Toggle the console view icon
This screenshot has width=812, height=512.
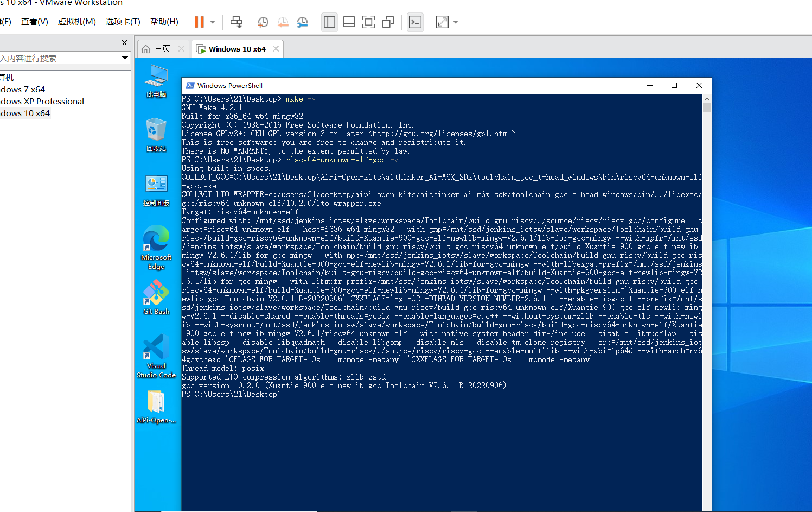point(415,22)
